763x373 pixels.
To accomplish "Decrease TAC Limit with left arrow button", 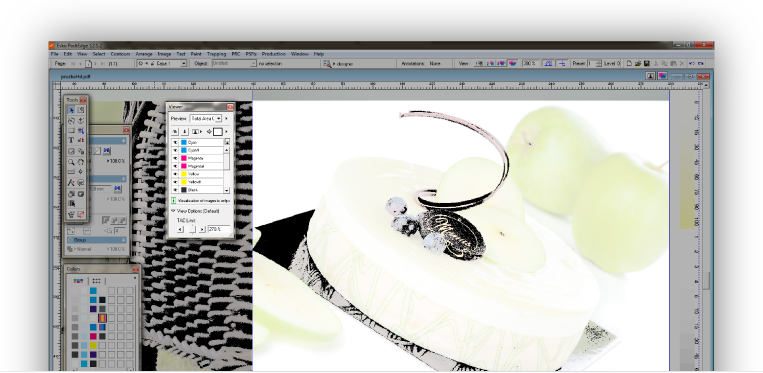I will (x=180, y=229).
